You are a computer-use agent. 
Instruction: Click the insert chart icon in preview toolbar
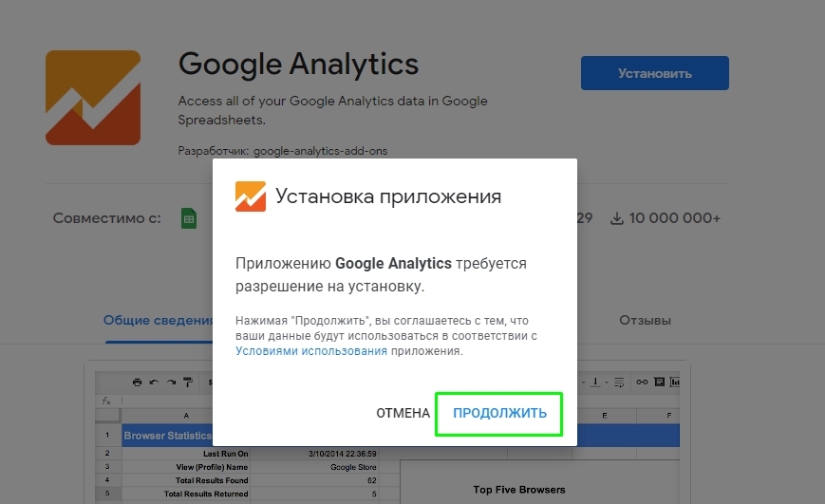[674, 382]
